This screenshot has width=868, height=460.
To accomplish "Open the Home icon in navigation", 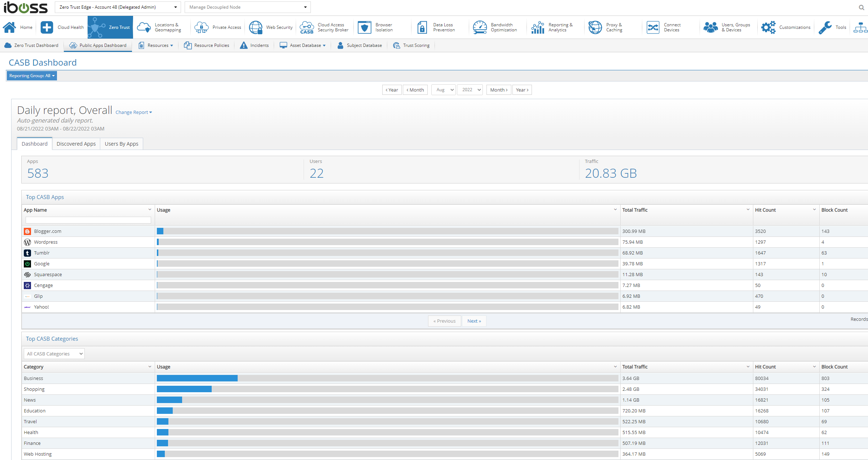I will (10, 27).
